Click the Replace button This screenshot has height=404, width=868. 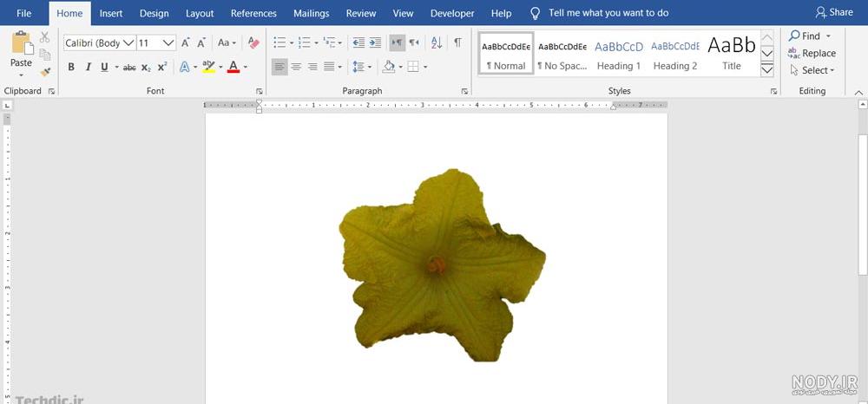click(x=812, y=53)
